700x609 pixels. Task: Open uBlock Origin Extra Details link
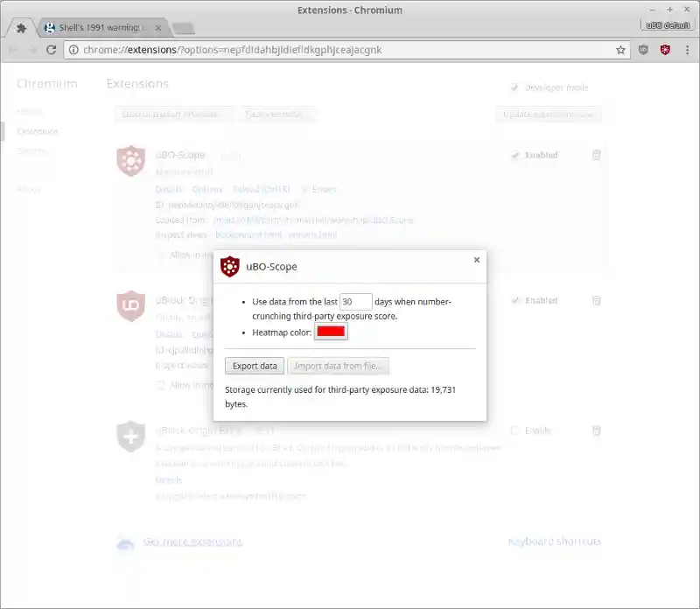click(x=169, y=480)
